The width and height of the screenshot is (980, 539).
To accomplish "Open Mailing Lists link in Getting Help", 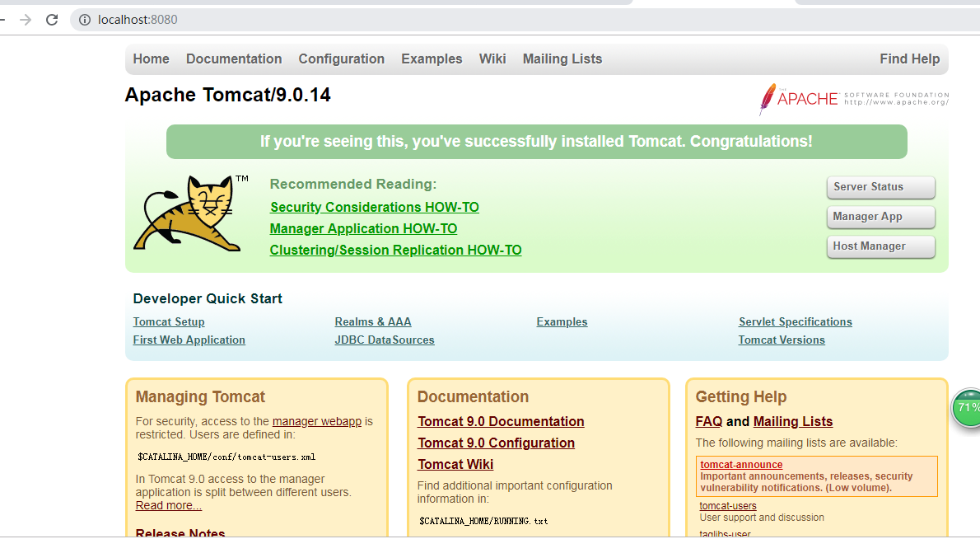I will pos(793,421).
